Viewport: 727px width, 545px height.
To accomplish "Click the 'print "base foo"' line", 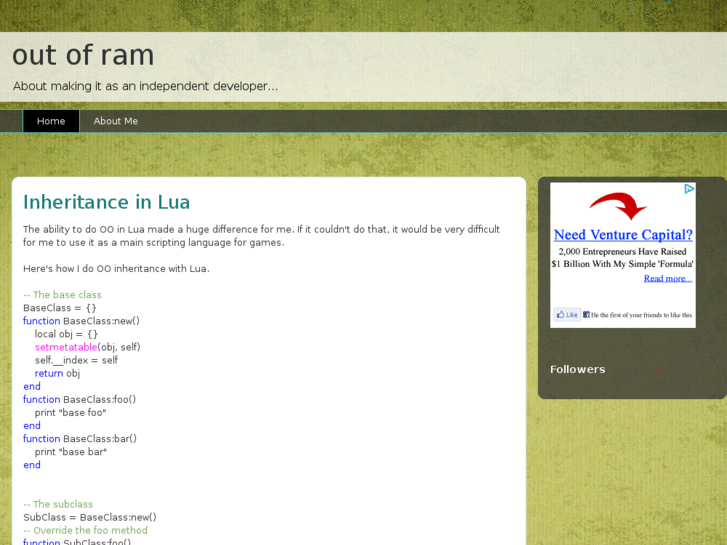I will (x=70, y=413).
